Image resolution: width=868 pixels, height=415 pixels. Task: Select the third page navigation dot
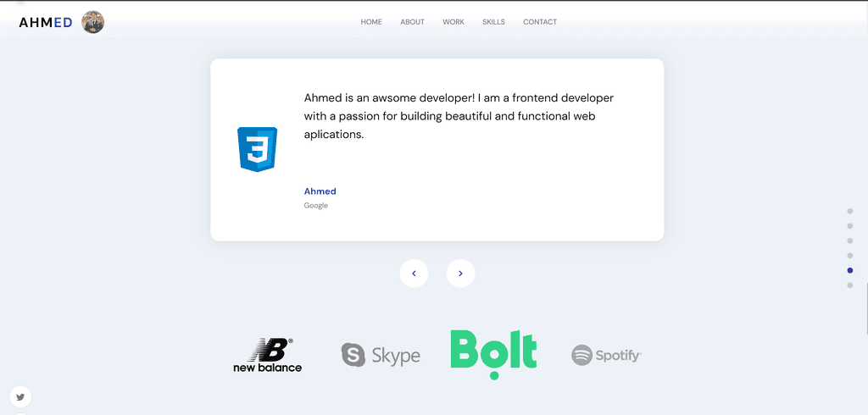[x=850, y=241]
